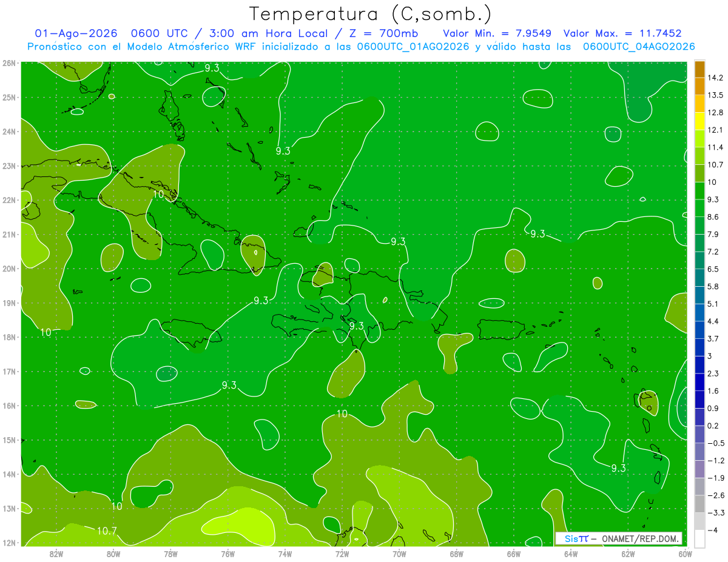728x562 pixels.
Task: Click the '6.5' colorbar label
Action: pyautogui.click(x=713, y=269)
